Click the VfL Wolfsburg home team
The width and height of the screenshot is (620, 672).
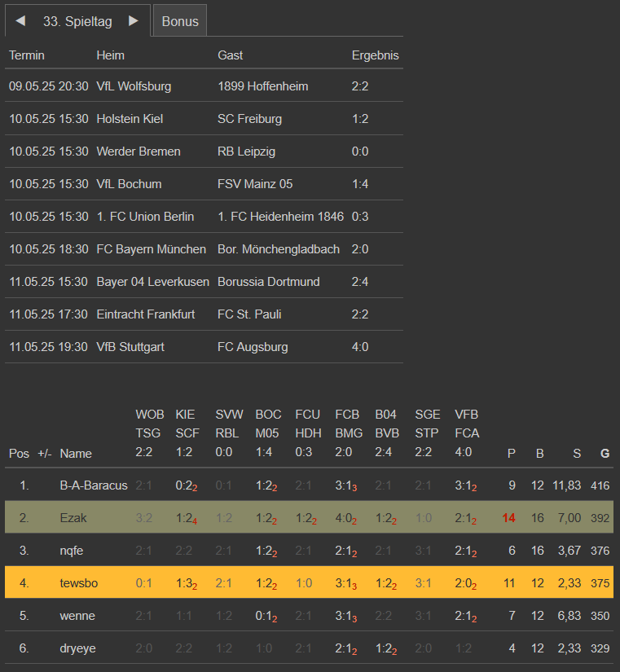(x=134, y=86)
